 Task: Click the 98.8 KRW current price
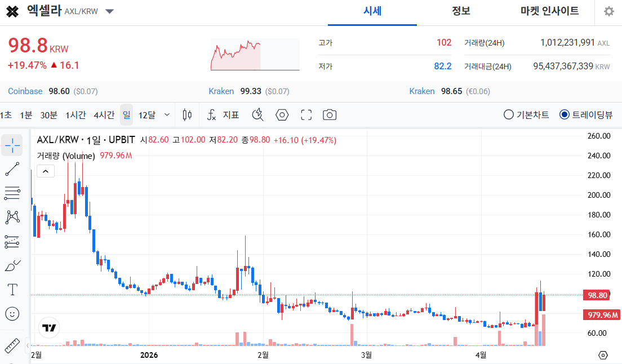(x=38, y=46)
